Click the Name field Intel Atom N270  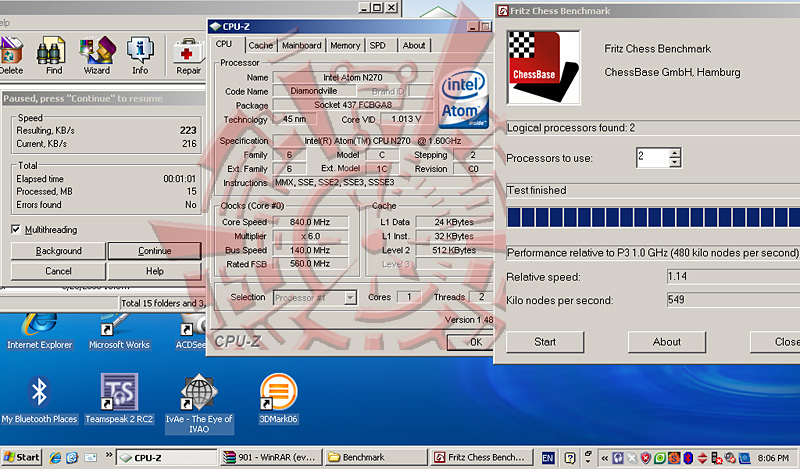click(353, 78)
